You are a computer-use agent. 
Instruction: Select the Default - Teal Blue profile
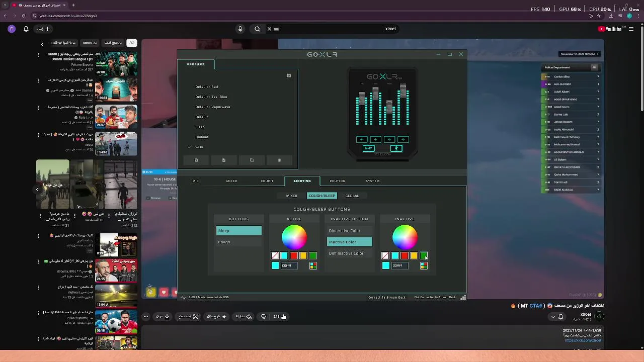tap(211, 97)
